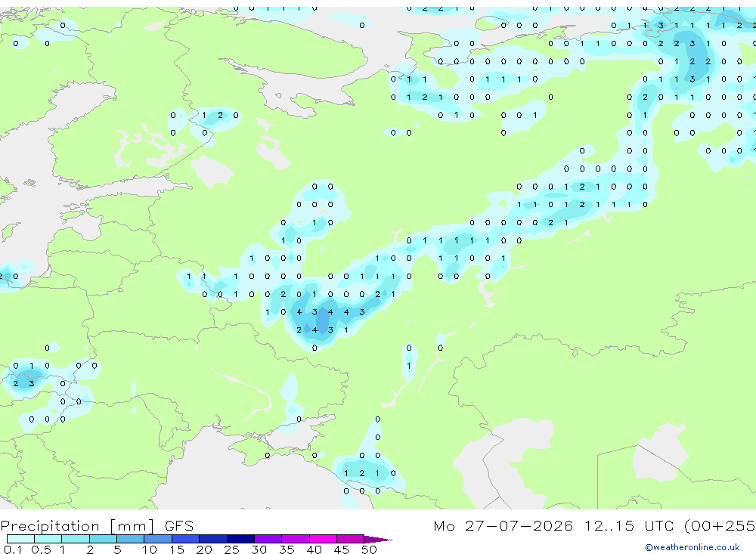
Task: Click the 25–30 mm navy legend swatch
Action: (x=240, y=539)
